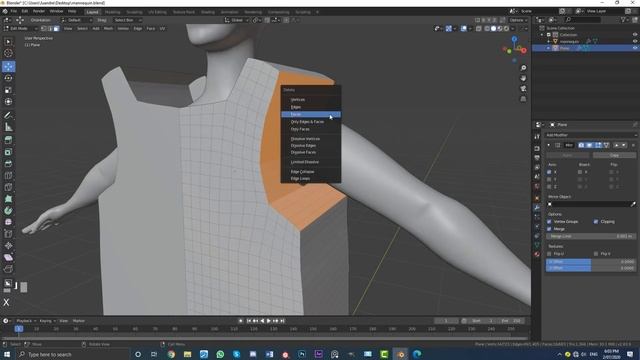Screen dimensions: 640x360
Task: Switch to the UV Editing workspace tab
Action: pyautogui.click(x=157, y=12)
